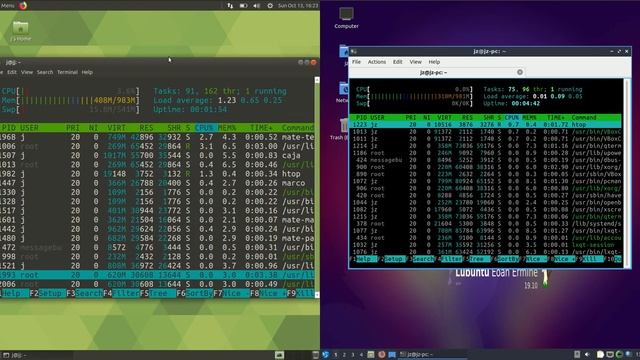Viewport: 640px width, 360px height.
Task: Open Lubuntu start menu bird icon
Action: pyautogui.click(x=325, y=355)
